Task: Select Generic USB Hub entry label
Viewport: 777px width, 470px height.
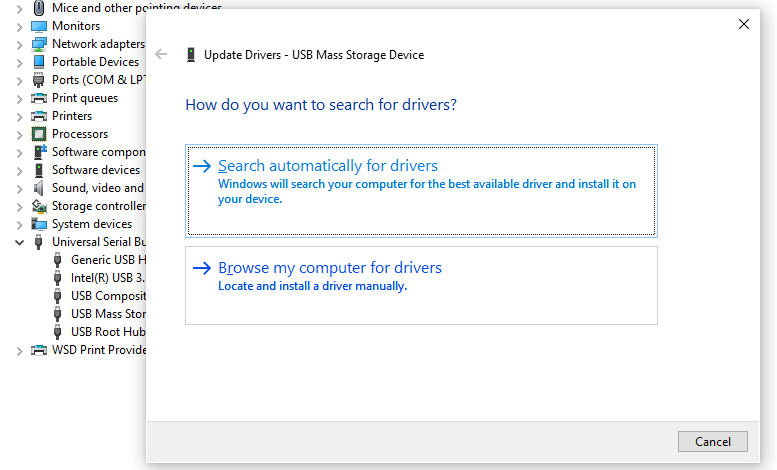Action: (x=108, y=260)
